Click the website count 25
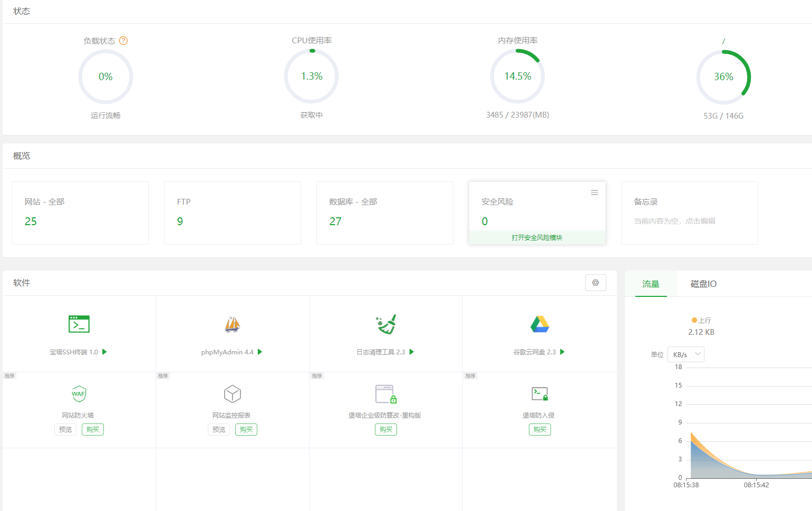 (31, 221)
